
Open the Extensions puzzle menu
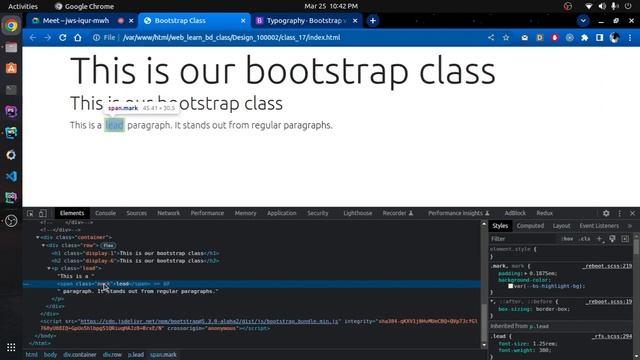click(x=584, y=38)
